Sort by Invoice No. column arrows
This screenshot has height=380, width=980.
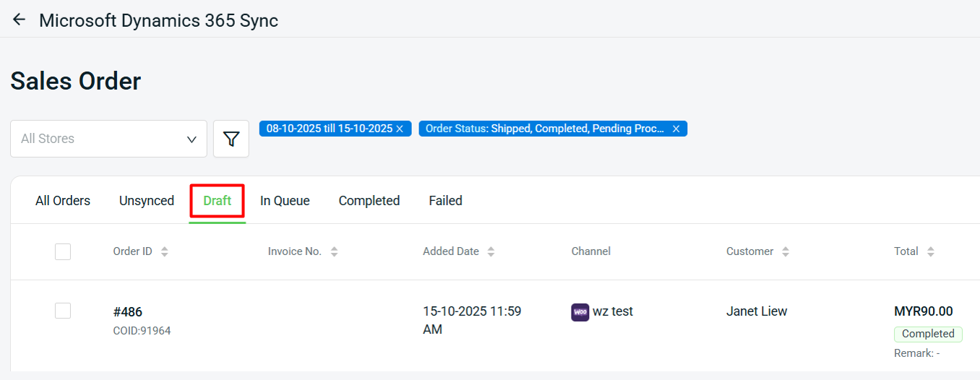pyautogui.click(x=334, y=251)
